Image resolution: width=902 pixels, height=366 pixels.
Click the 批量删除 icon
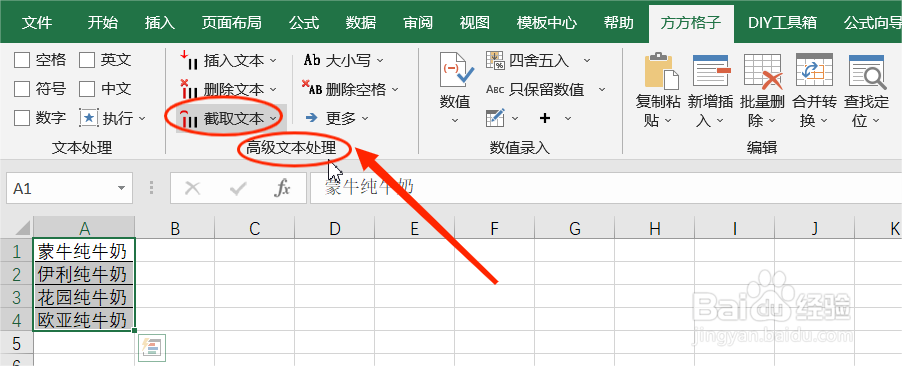(x=763, y=70)
